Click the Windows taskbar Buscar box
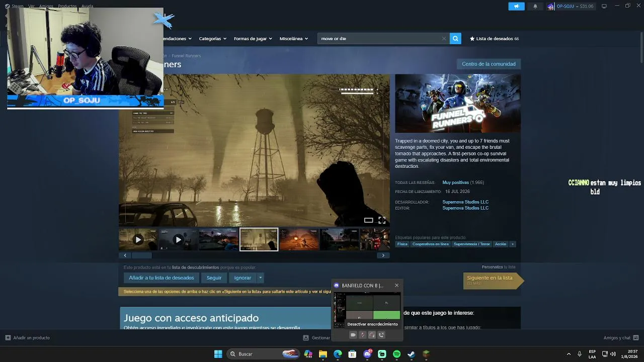 (x=264, y=354)
